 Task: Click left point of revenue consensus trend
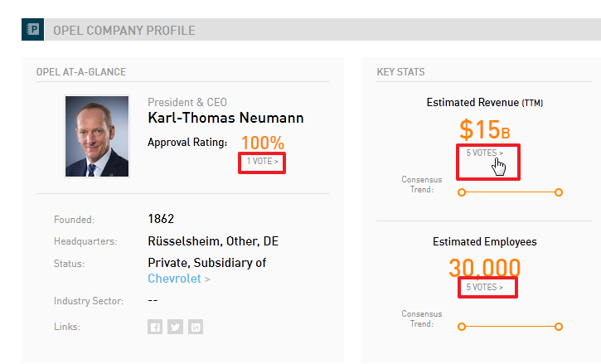click(x=462, y=192)
